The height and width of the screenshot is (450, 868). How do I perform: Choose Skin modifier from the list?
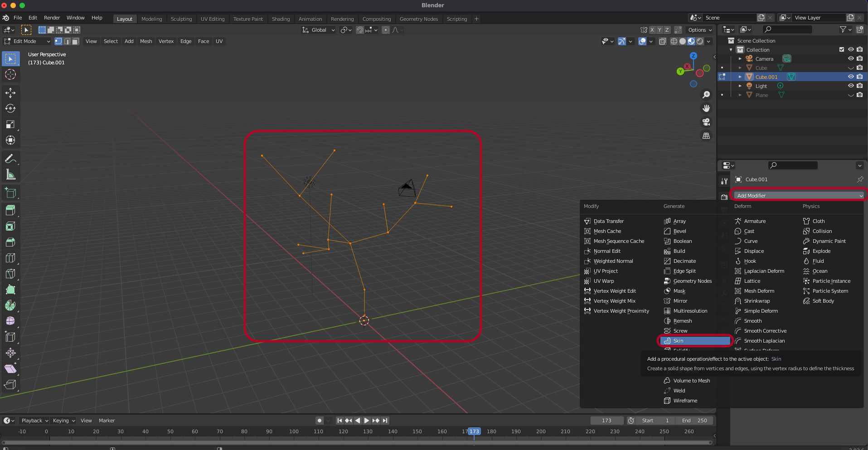[695, 341]
